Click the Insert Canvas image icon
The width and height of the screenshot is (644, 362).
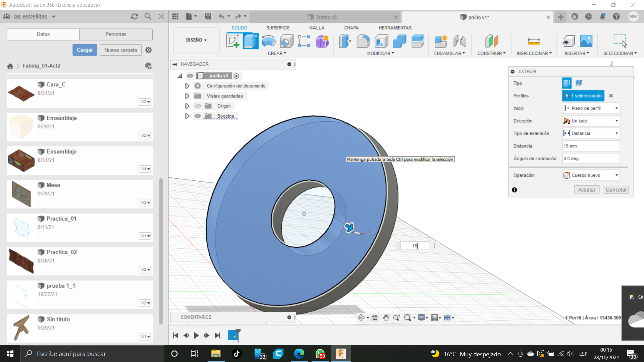coord(586,41)
